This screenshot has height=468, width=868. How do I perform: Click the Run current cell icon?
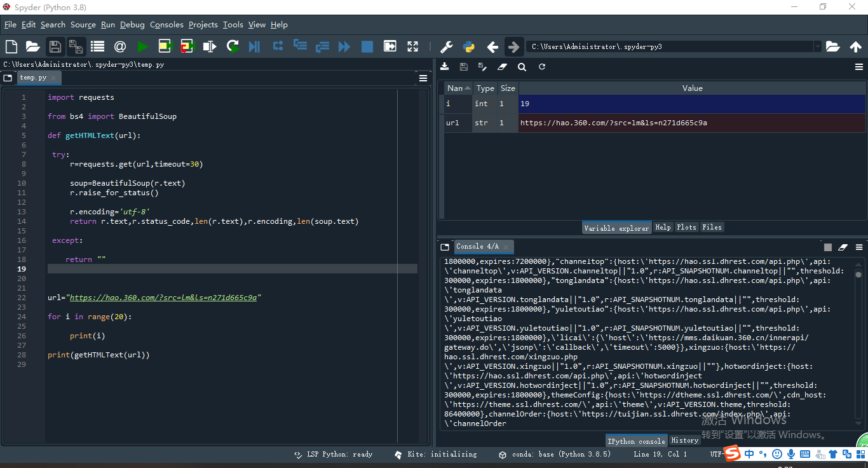[x=165, y=46]
